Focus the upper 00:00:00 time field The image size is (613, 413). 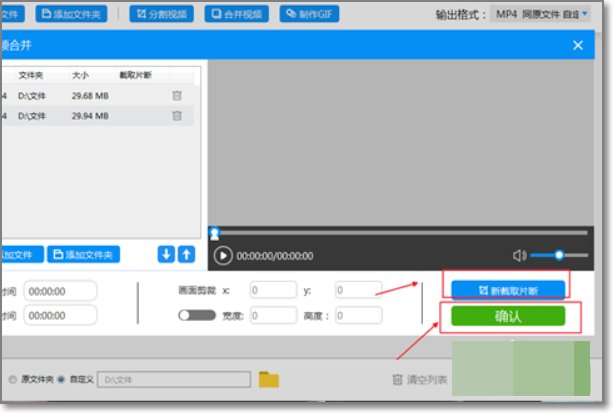pos(60,291)
